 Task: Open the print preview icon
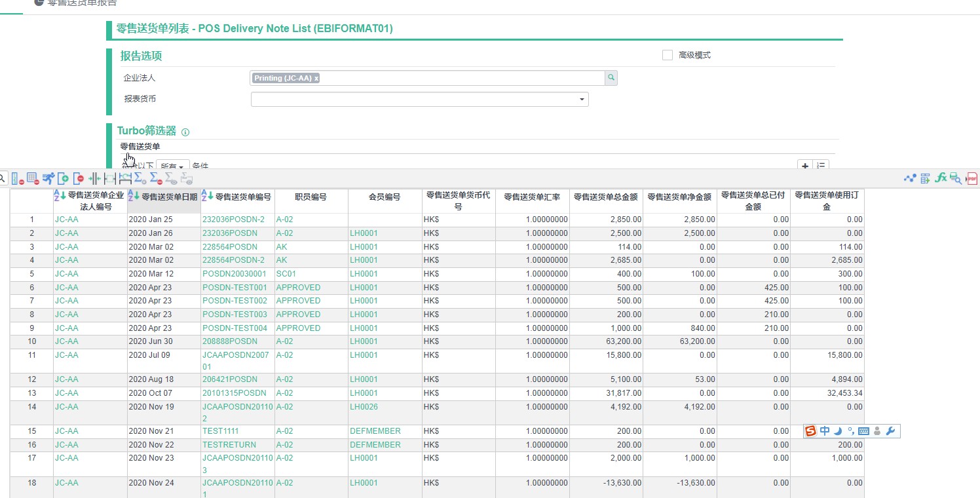click(956, 178)
